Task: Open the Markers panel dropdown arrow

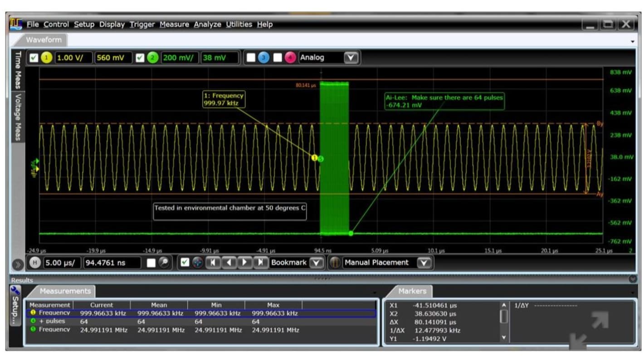Action: click(632, 293)
